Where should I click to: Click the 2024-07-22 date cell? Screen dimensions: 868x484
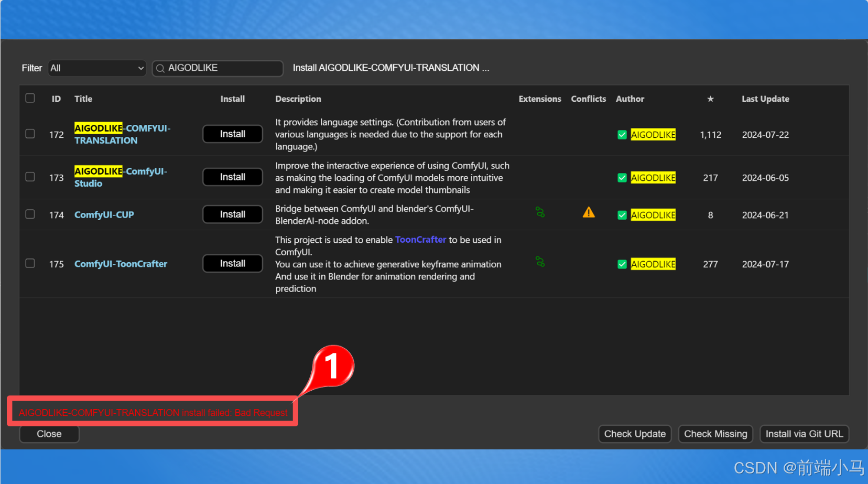(765, 135)
